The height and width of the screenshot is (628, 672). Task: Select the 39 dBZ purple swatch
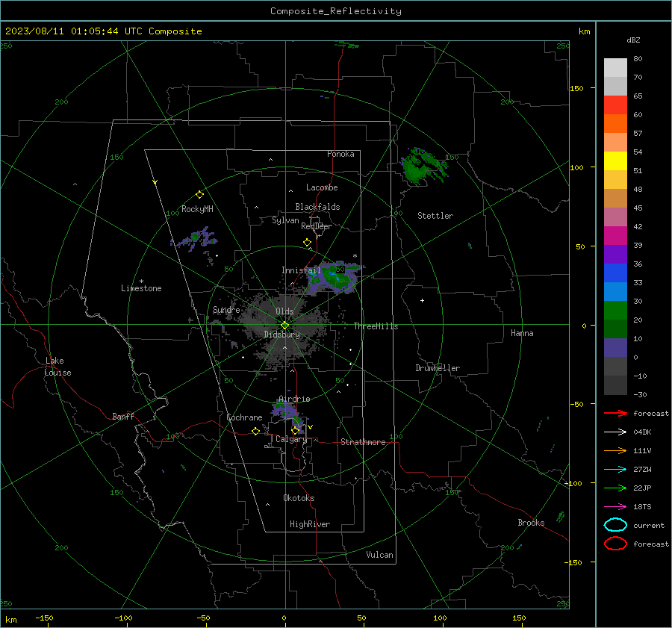(x=615, y=254)
